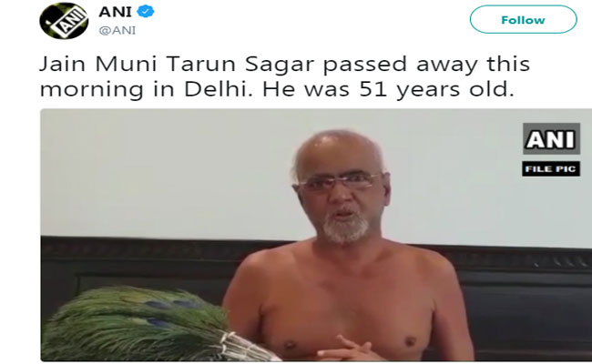Open the @ANI handle link
The width and height of the screenshot is (592, 364).
tap(117, 31)
